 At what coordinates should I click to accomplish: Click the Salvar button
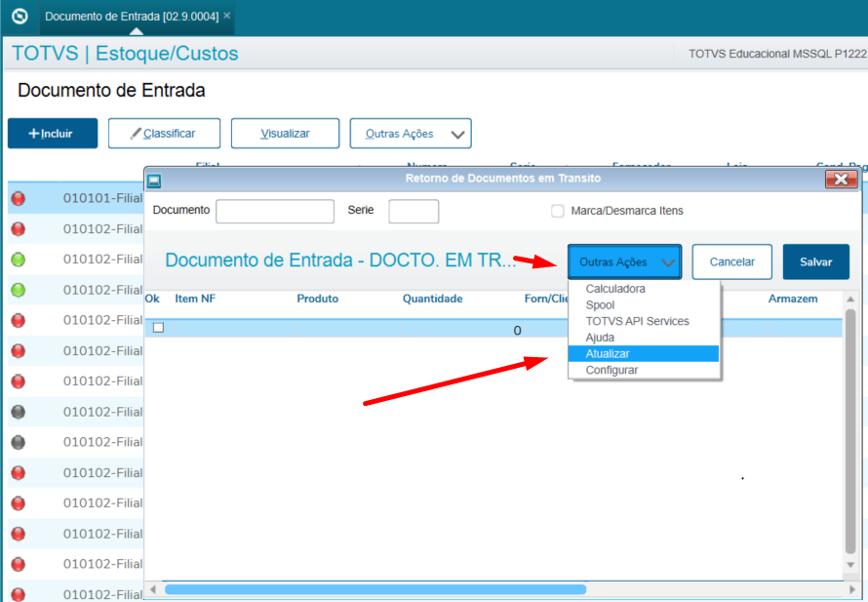pyautogui.click(x=815, y=261)
